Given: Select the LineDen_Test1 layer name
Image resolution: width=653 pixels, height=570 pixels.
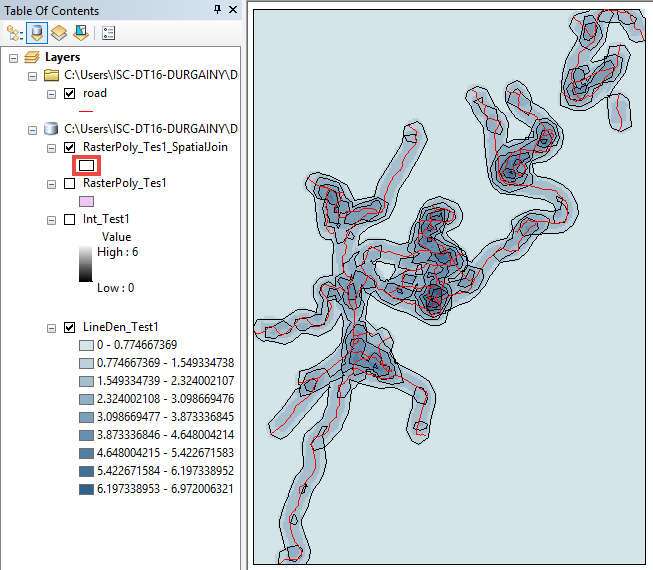Looking at the screenshot, I should point(121,328).
